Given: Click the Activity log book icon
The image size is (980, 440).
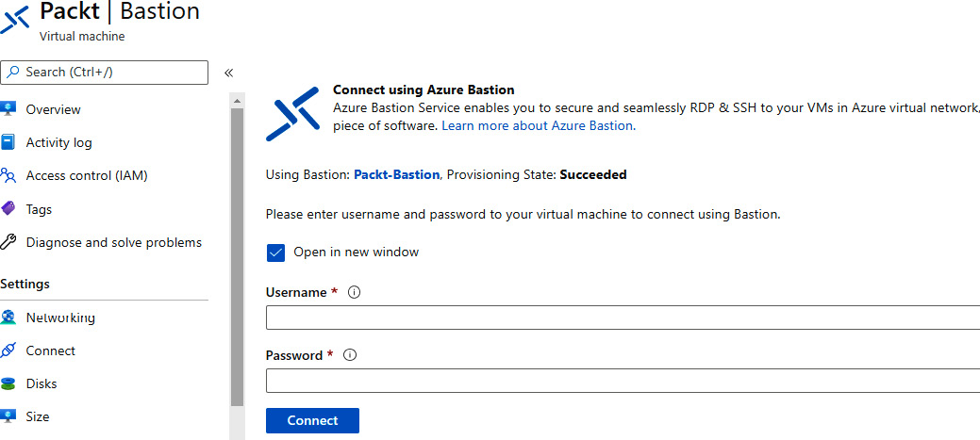Looking at the screenshot, I should click(x=8, y=142).
